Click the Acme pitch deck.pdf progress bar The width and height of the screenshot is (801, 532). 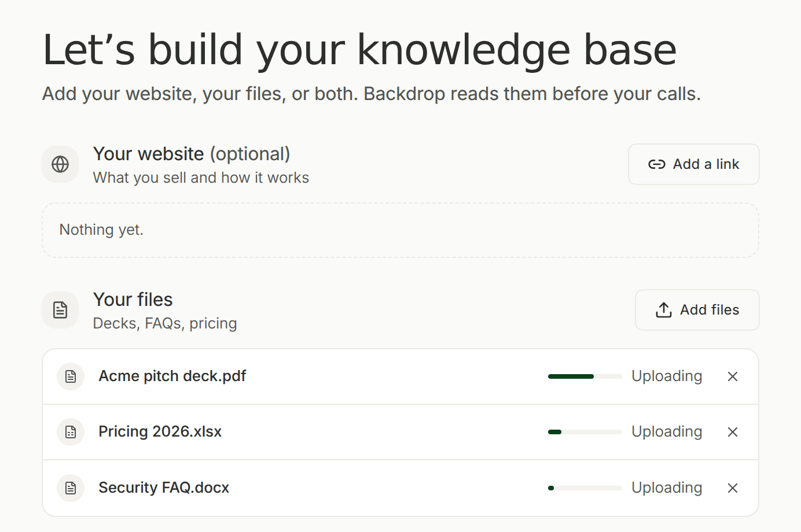coord(585,376)
